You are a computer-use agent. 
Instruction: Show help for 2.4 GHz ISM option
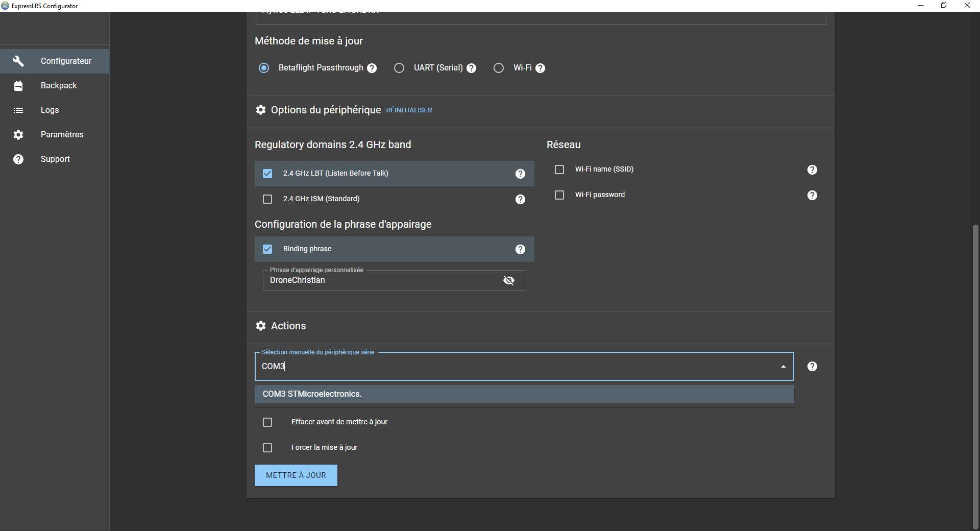(520, 200)
